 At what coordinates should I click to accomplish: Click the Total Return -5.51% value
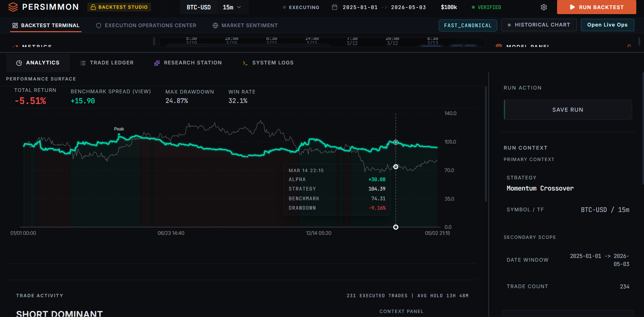(31, 101)
